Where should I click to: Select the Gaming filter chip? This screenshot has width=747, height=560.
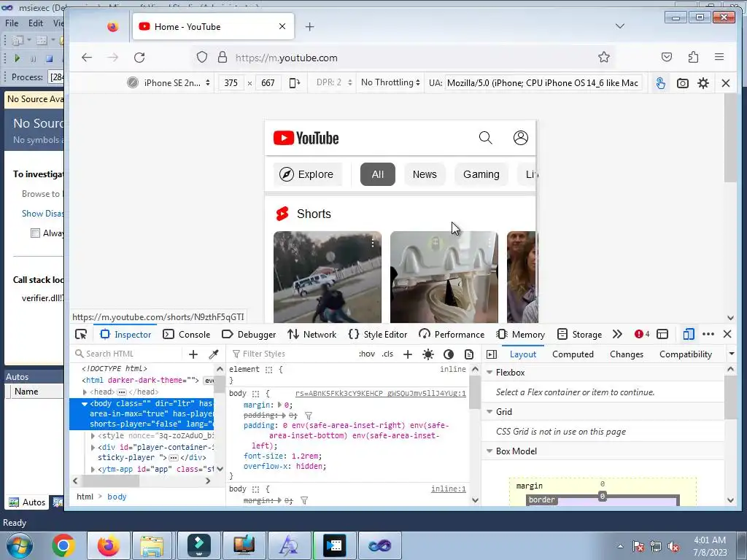[481, 174]
